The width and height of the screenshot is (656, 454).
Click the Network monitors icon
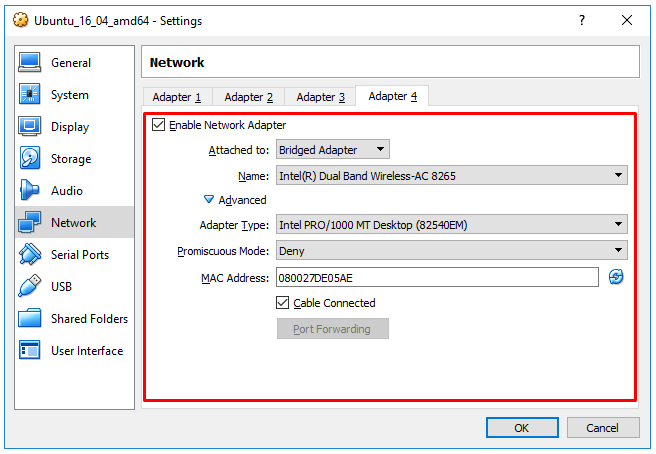[x=29, y=222]
